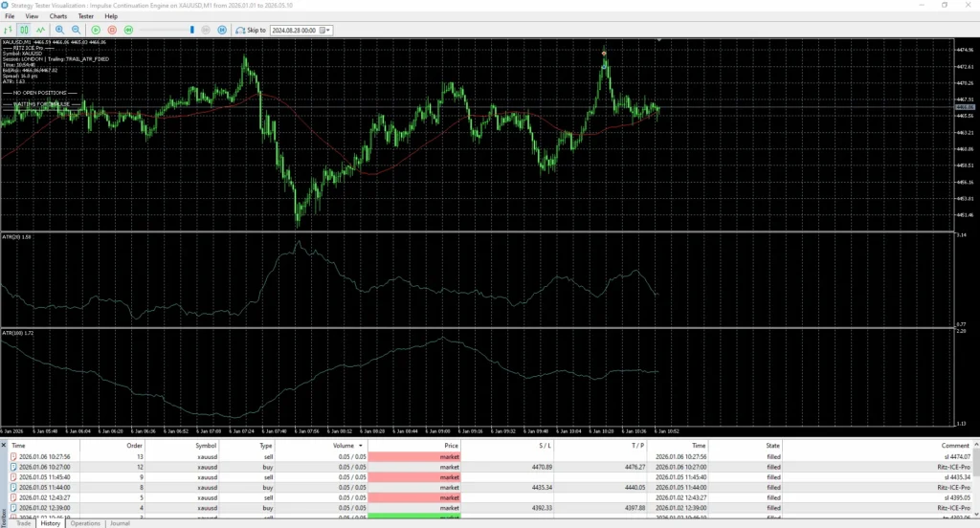Click the Volume column sort arrow
The image size is (980, 528).
point(361,446)
